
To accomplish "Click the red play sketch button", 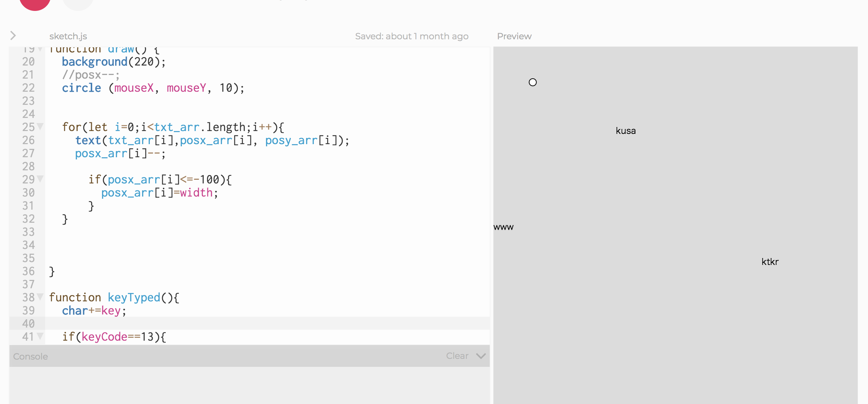I will (35, 4).
